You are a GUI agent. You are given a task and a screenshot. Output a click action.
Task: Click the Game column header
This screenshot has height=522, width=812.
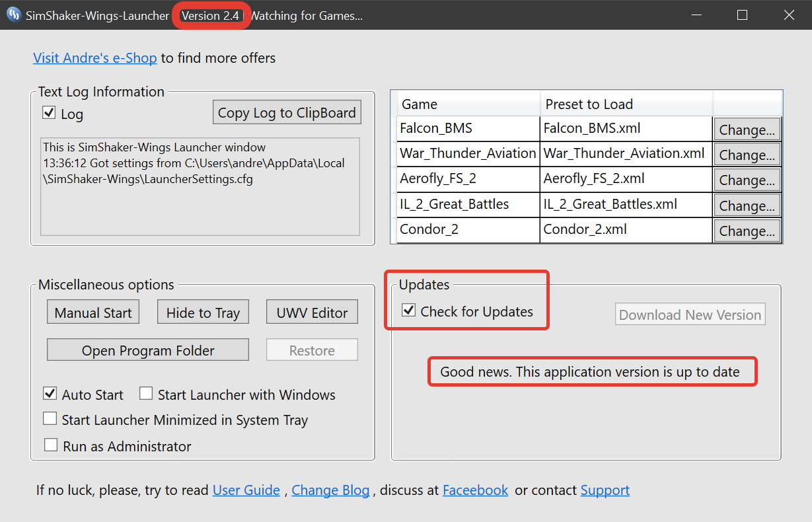coord(468,104)
